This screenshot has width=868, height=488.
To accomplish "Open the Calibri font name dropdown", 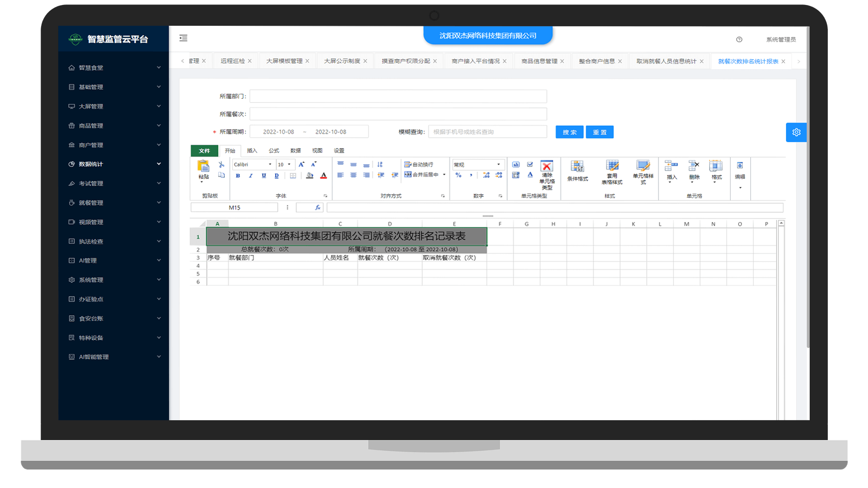I will [x=254, y=164].
